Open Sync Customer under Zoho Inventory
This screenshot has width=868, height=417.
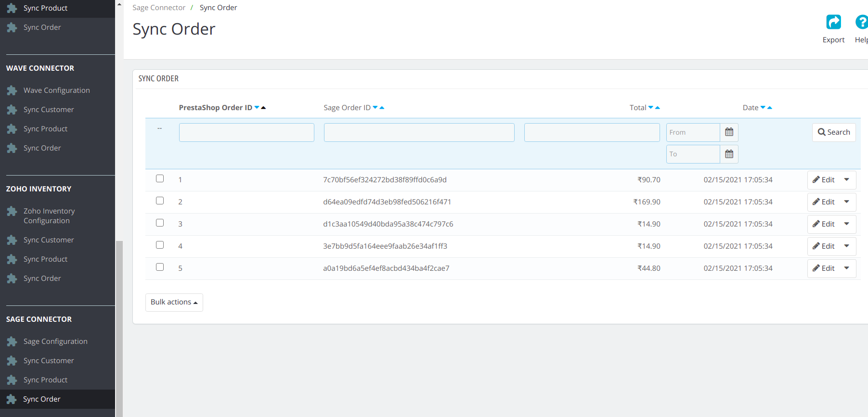pyautogui.click(x=49, y=240)
